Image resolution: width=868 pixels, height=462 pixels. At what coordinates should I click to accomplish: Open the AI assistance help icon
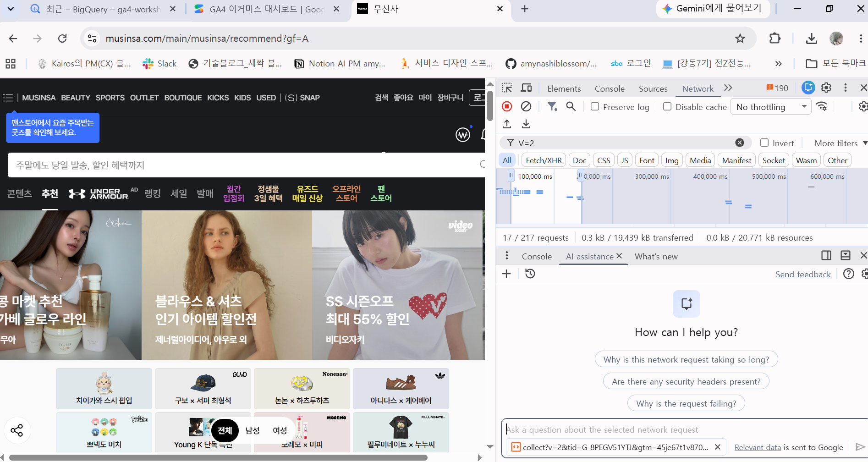pos(849,274)
